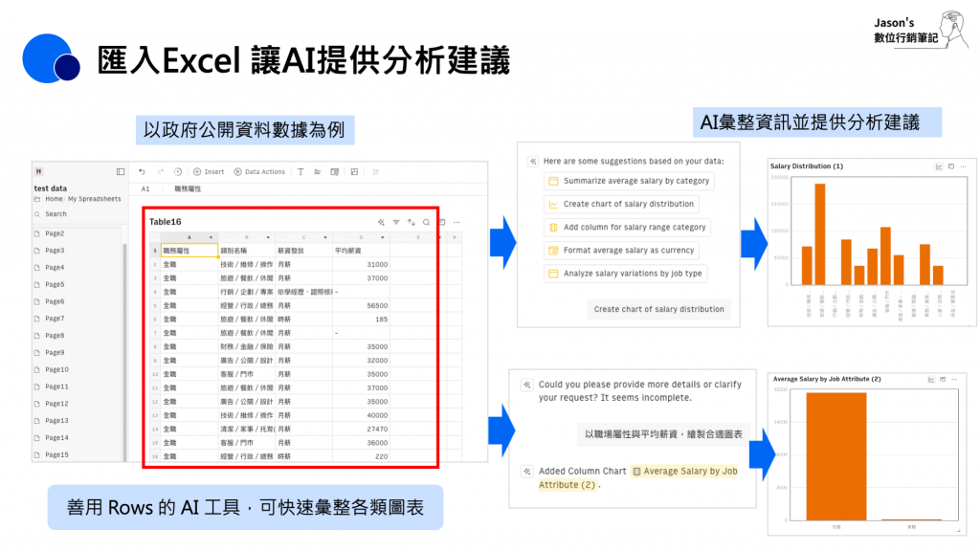Image resolution: width=980 pixels, height=551 pixels.
Task: Click the greyed AI sparkle icon in toolbar
Action: (375, 172)
